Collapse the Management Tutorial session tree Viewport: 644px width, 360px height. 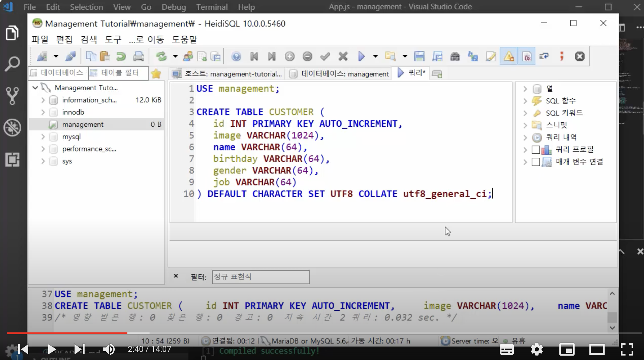pyautogui.click(x=35, y=88)
